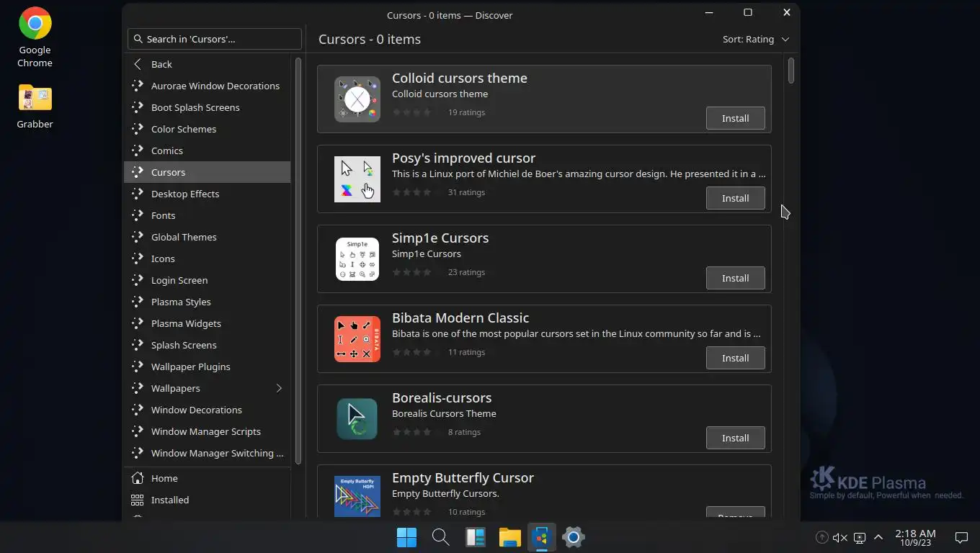Install Posy's improved cursor
The image size is (980, 553).
[x=735, y=198]
